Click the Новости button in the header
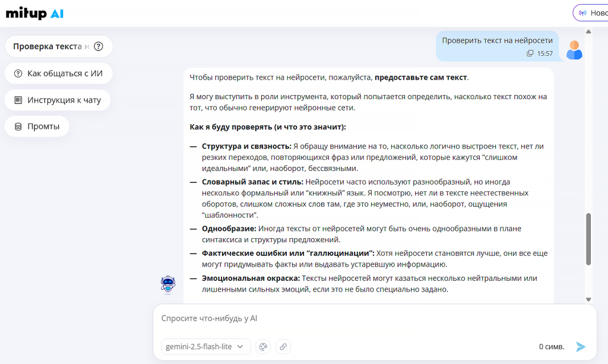The image size is (608, 364). pyautogui.click(x=591, y=13)
